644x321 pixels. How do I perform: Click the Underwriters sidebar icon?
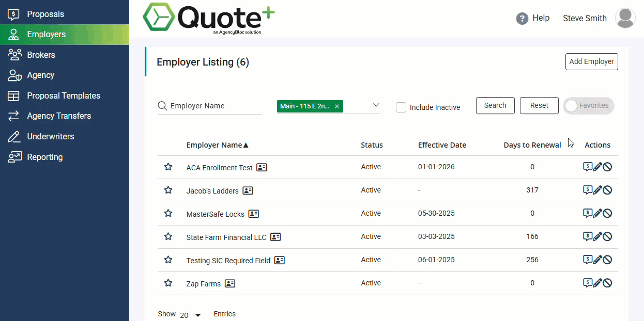point(14,136)
